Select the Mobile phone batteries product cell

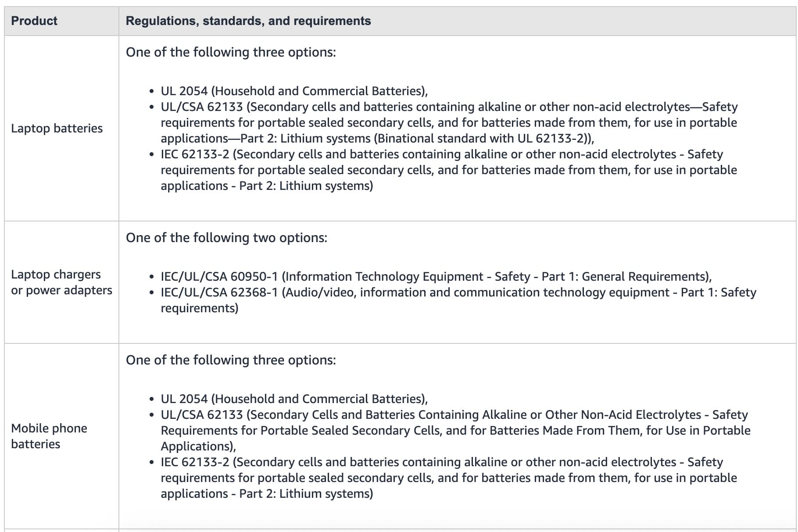(49, 436)
